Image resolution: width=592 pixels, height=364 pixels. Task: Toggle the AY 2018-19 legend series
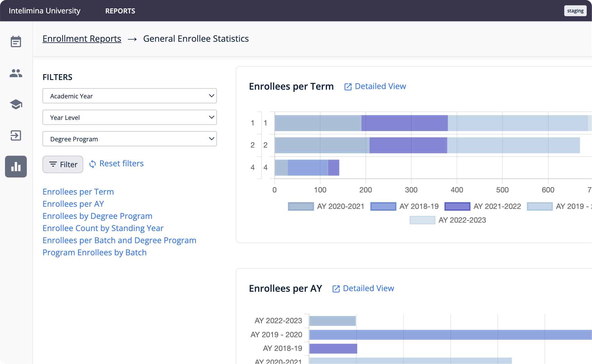(405, 206)
